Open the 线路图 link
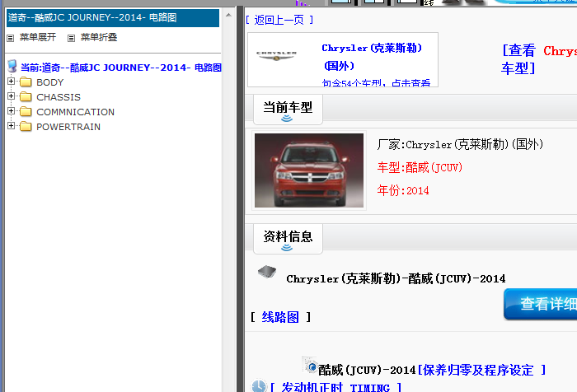This screenshot has height=392, width=577. [x=280, y=317]
